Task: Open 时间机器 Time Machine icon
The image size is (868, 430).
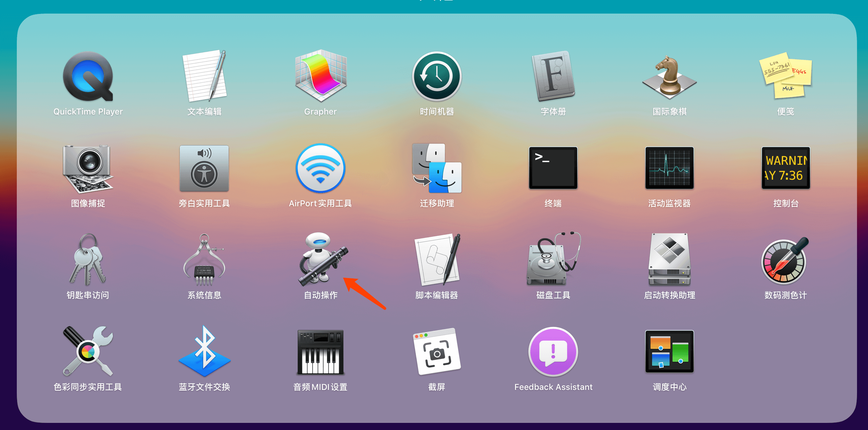Action: click(437, 76)
